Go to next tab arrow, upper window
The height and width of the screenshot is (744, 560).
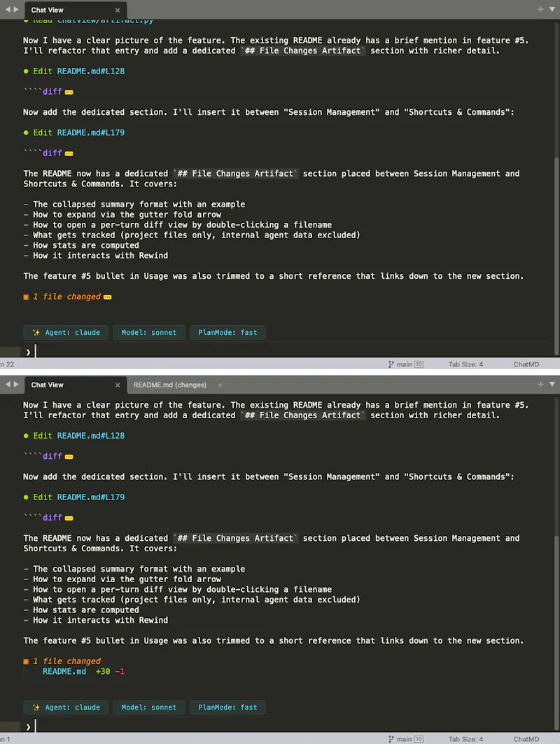[x=16, y=10]
